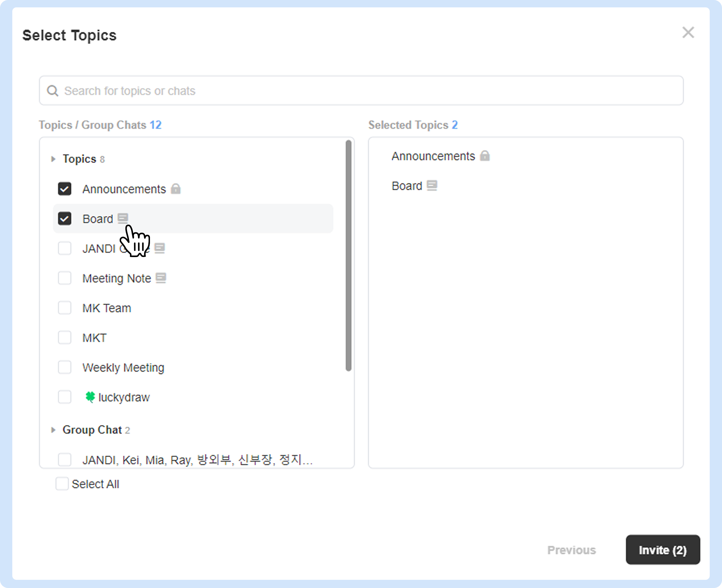Click the board icon next to Board topic
The width and height of the screenshot is (722, 588).
[123, 218]
